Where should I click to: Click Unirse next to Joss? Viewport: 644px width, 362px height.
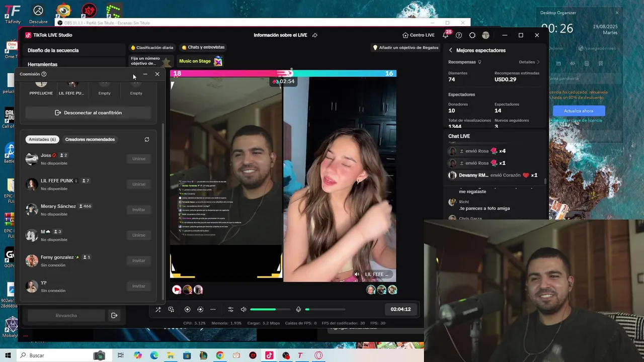(x=139, y=159)
